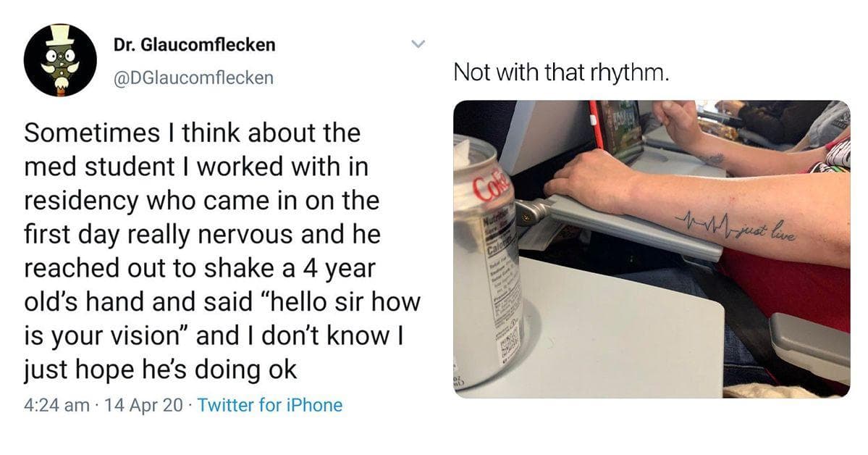This screenshot has width=868, height=455.
Task: Click the 14 Apr 20 date
Action: 144,405
